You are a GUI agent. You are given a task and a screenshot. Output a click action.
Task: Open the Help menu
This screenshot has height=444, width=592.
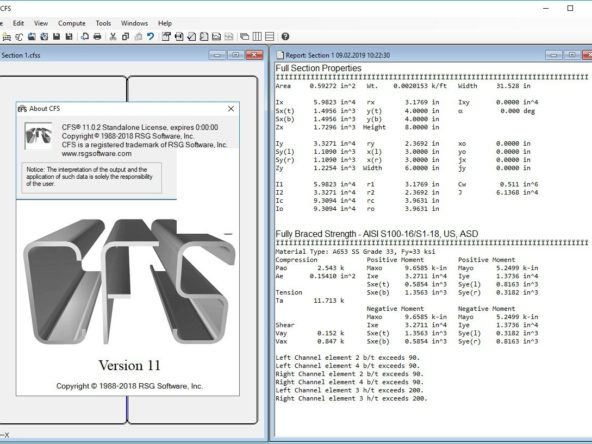pos(165,23)
